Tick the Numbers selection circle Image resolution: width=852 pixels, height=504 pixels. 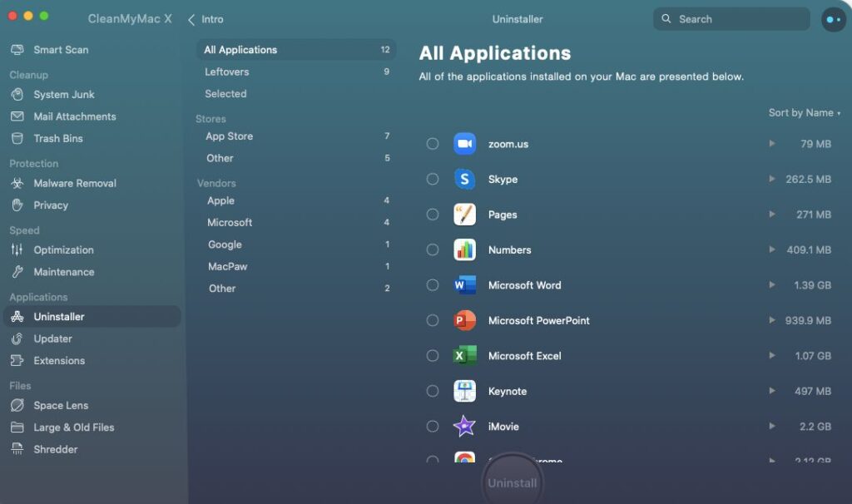pos(433,250)
